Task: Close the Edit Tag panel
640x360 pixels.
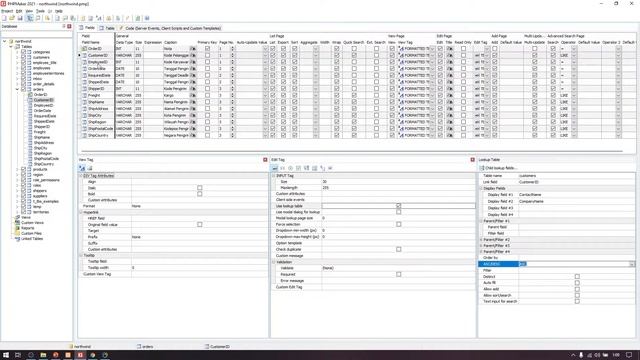Action: point(472,160)
